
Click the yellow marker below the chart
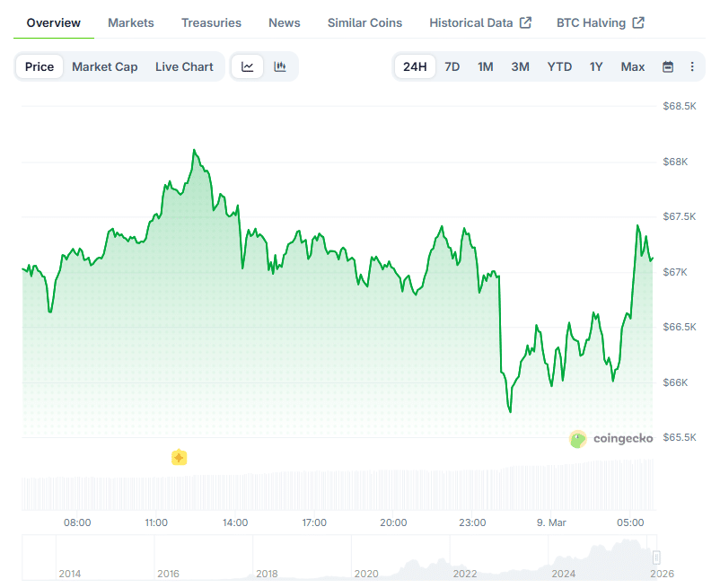pos(180,458)
